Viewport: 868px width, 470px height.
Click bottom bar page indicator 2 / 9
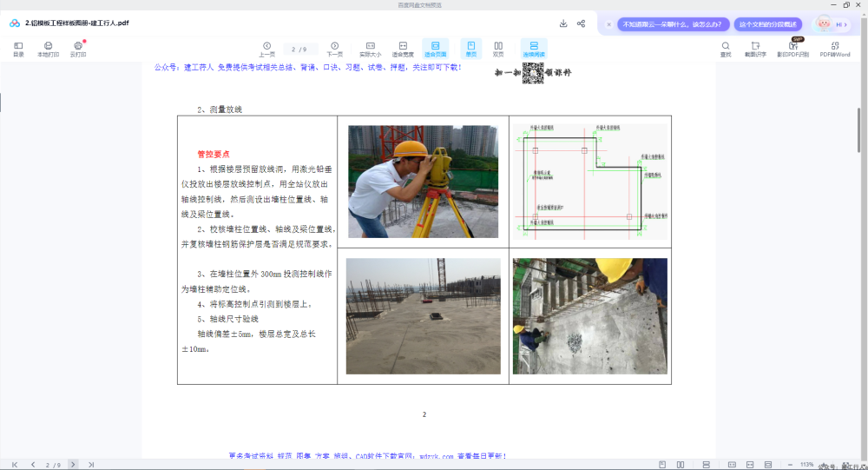[53, 465]
